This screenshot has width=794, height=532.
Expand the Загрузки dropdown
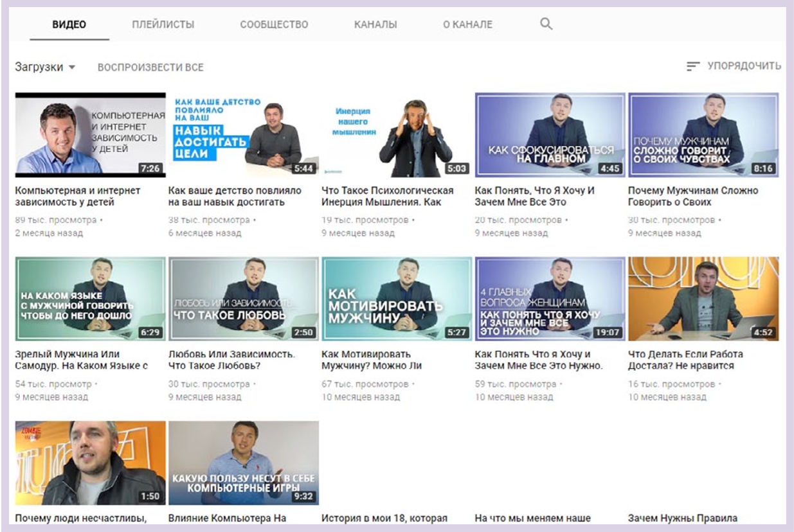pyautogui.click(x=45, y=67)
